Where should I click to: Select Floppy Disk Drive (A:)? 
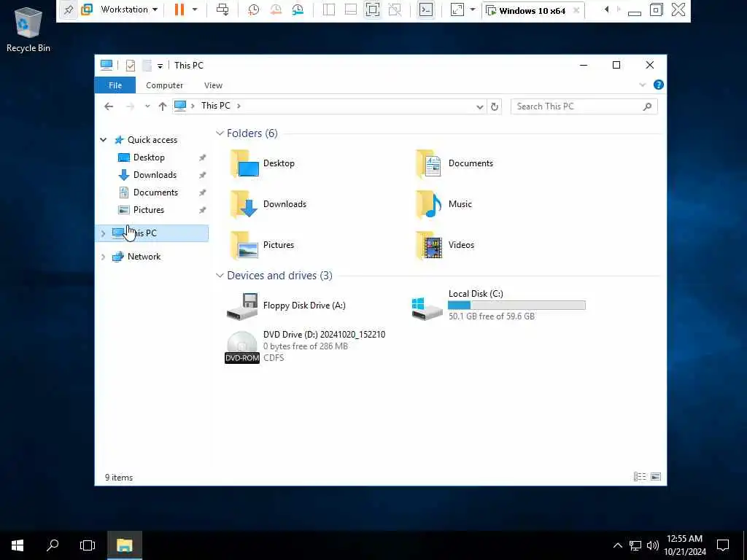[286, 306]
